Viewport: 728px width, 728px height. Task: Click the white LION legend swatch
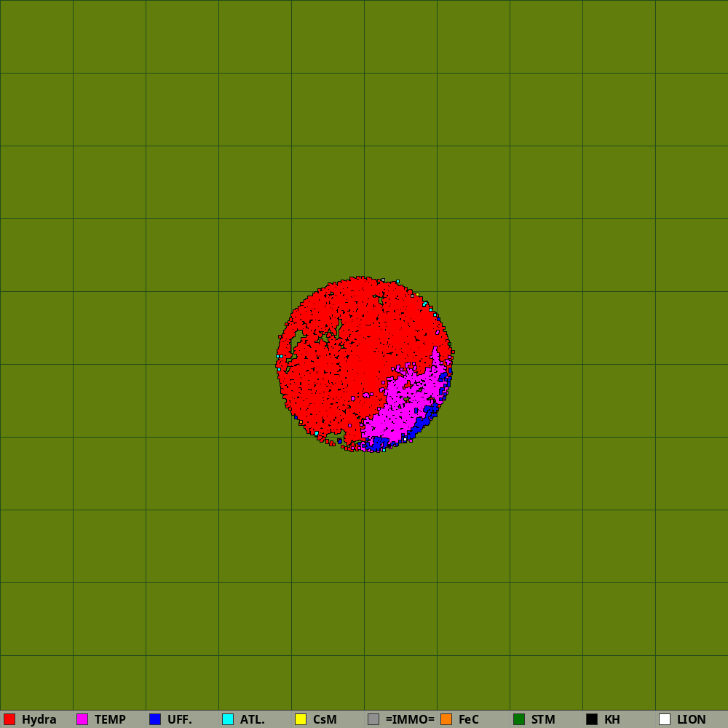(x=665, y=719)
